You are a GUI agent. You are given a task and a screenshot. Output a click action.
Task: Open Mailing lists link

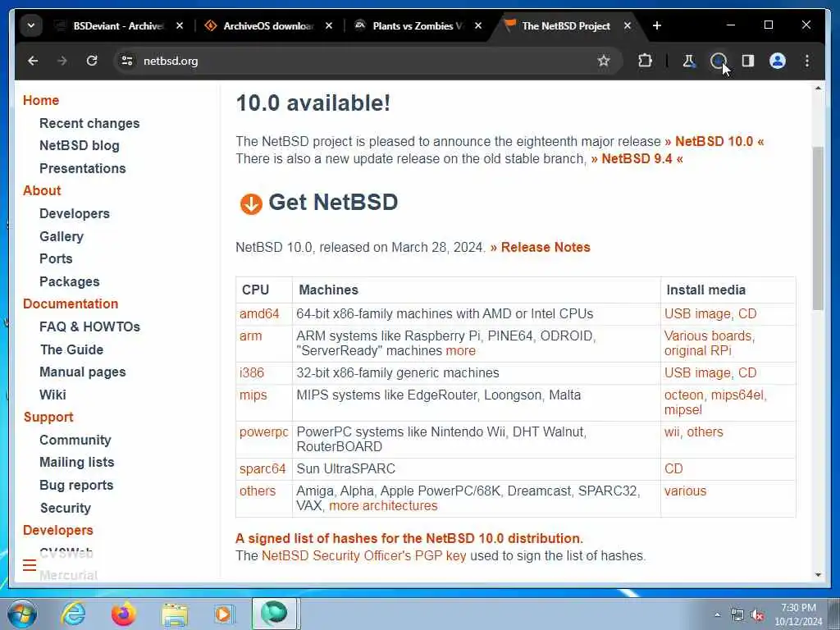[76, 463]
